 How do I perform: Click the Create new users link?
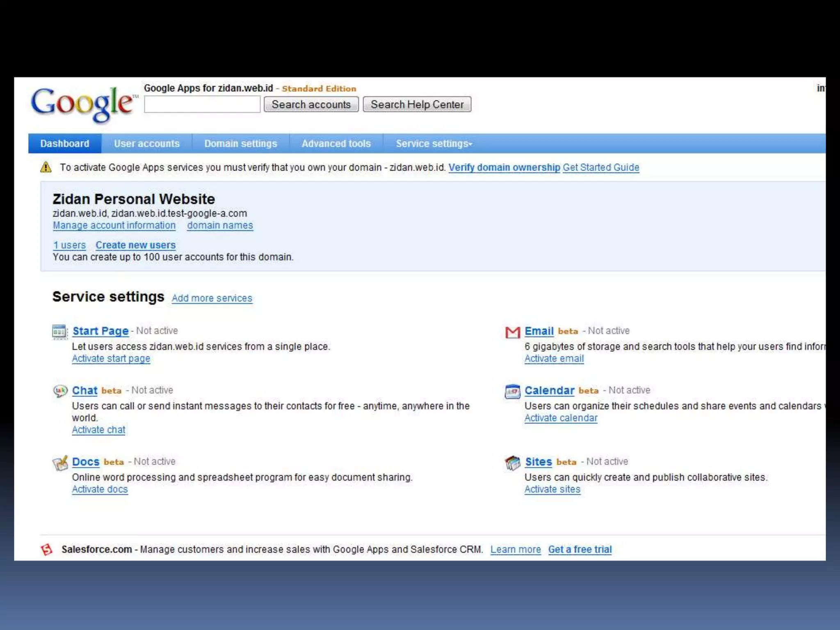point(136,245)
